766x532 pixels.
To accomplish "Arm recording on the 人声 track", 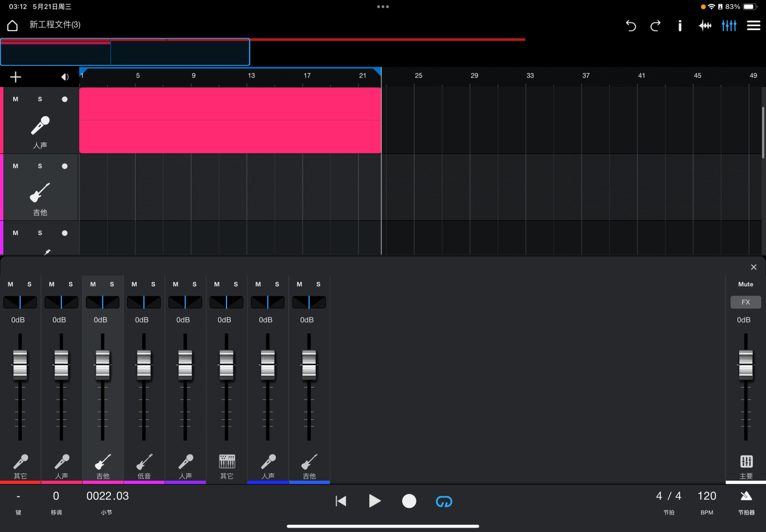I will coord(65,100).
